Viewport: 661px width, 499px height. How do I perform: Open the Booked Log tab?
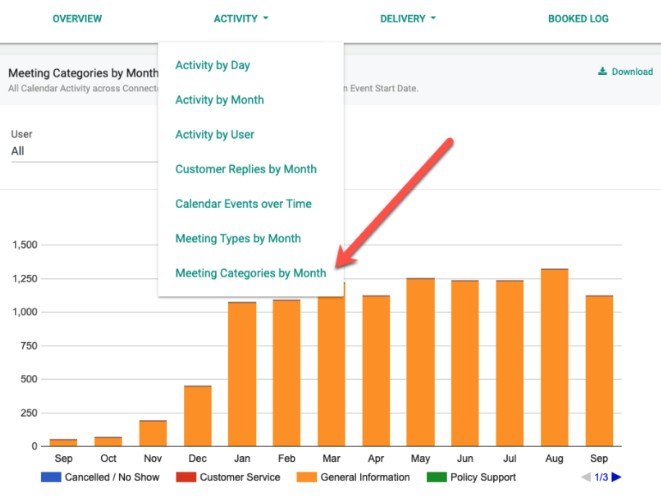(x=578, y=19)
